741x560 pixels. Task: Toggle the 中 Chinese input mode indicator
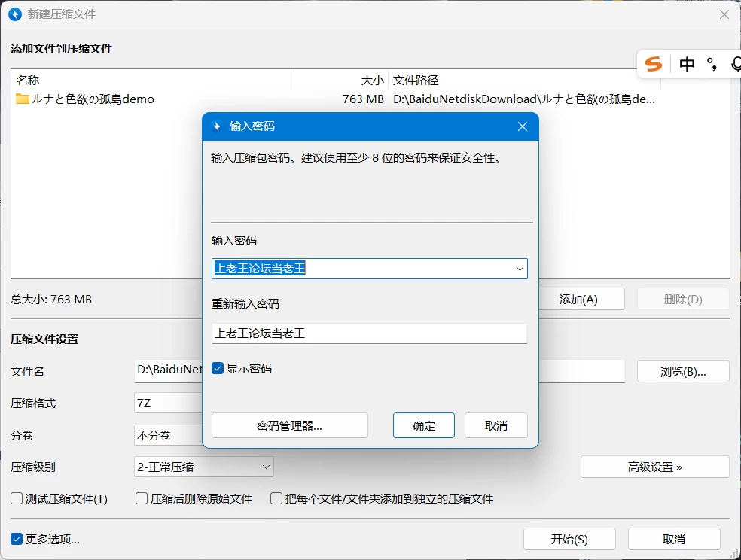click(687, 64)
